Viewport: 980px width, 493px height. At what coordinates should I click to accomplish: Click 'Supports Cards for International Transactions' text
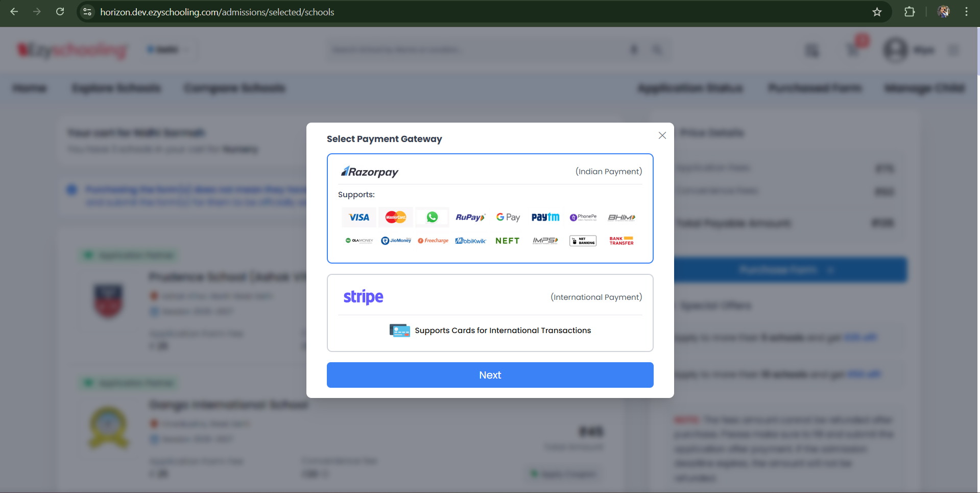(x=503, y=331)
